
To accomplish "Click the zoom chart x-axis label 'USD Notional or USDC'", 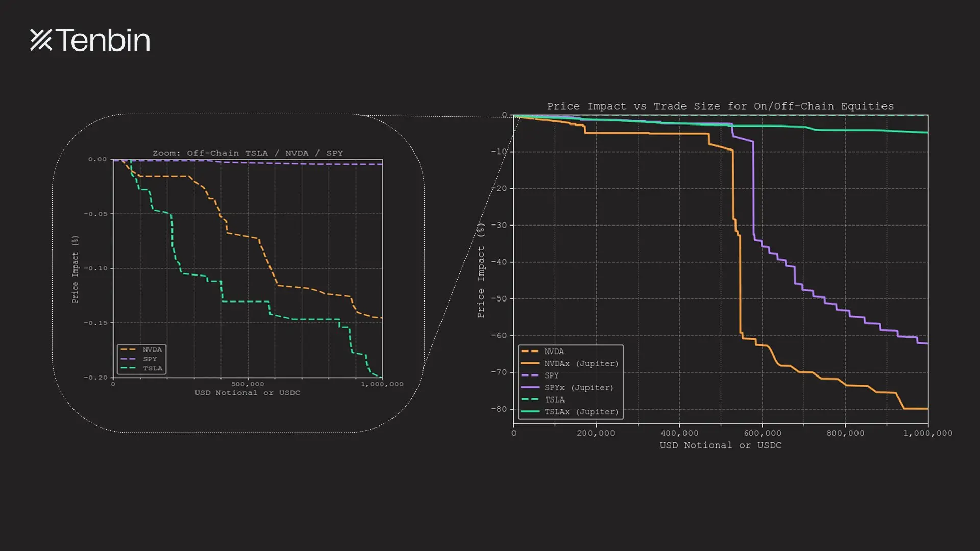I will 247,393.
